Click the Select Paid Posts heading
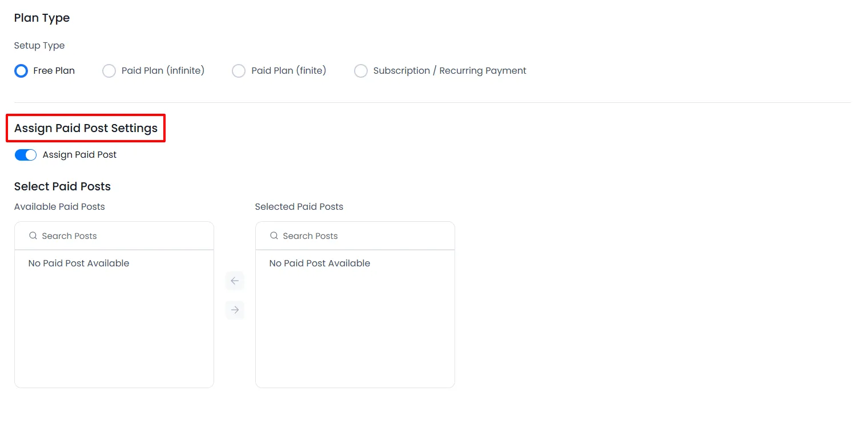Viewport: 868px width, 423px height. pos(62,186)
